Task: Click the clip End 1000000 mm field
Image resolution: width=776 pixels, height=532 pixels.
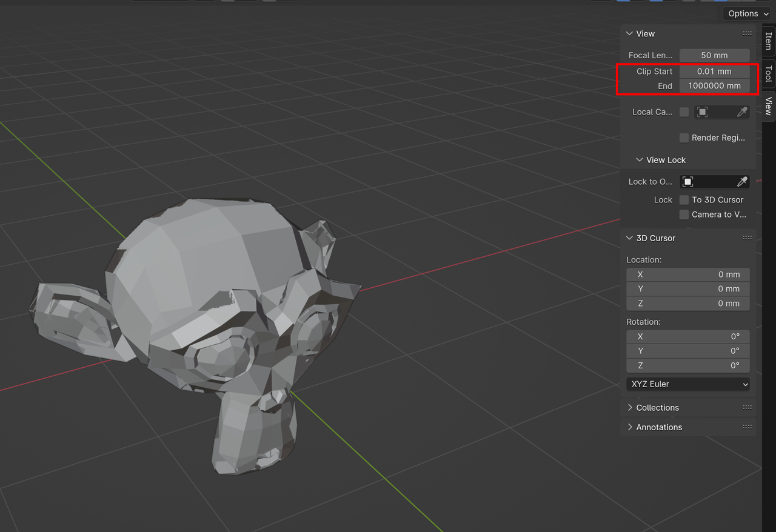Action: tap(714, 86)
